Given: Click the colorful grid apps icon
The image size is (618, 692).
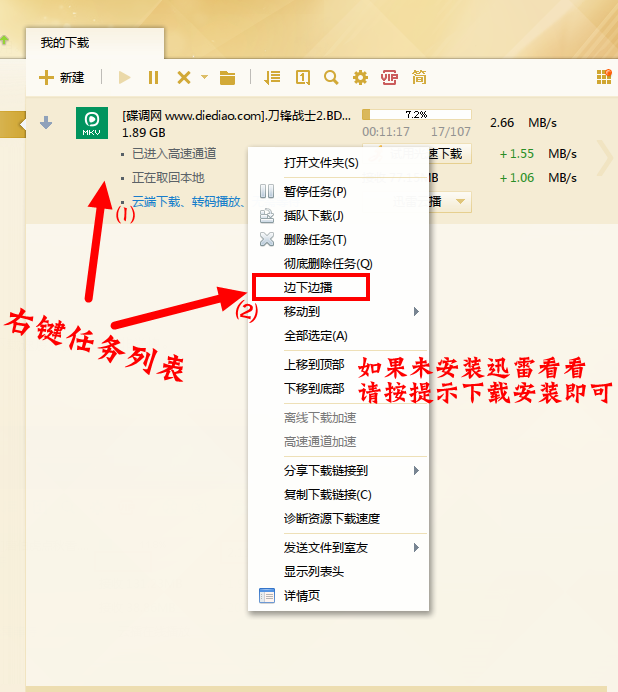Looking at the screenshot, I should coord(604,77).
